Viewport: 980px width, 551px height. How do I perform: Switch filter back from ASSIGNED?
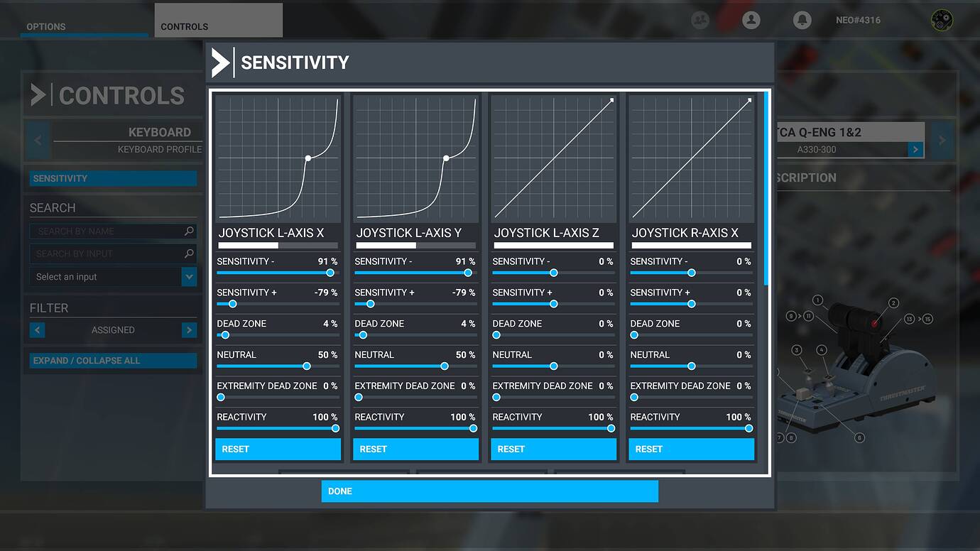pos(38,330)
